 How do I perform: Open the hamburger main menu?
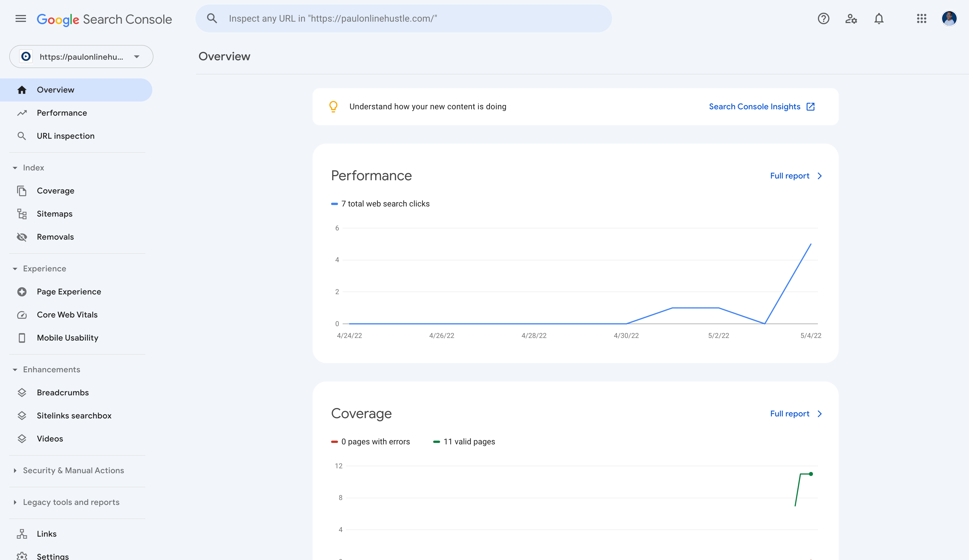(21, 18)
